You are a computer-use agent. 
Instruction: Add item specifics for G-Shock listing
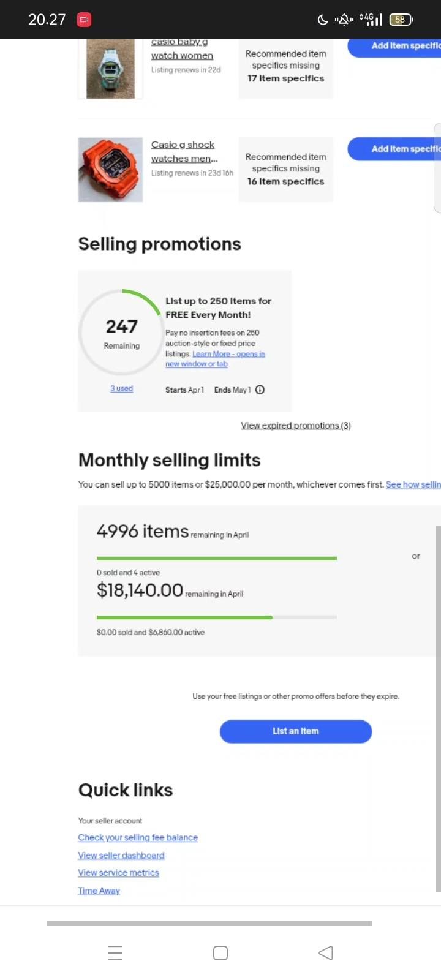coord(394,149)
